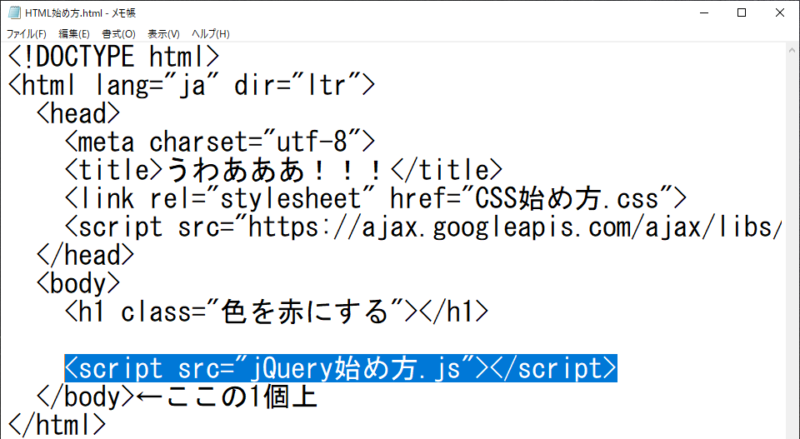Viewport: 800px width, 439px height.
Task: Place cursor in the DOCTYPE html line
Action: (114, 57)
